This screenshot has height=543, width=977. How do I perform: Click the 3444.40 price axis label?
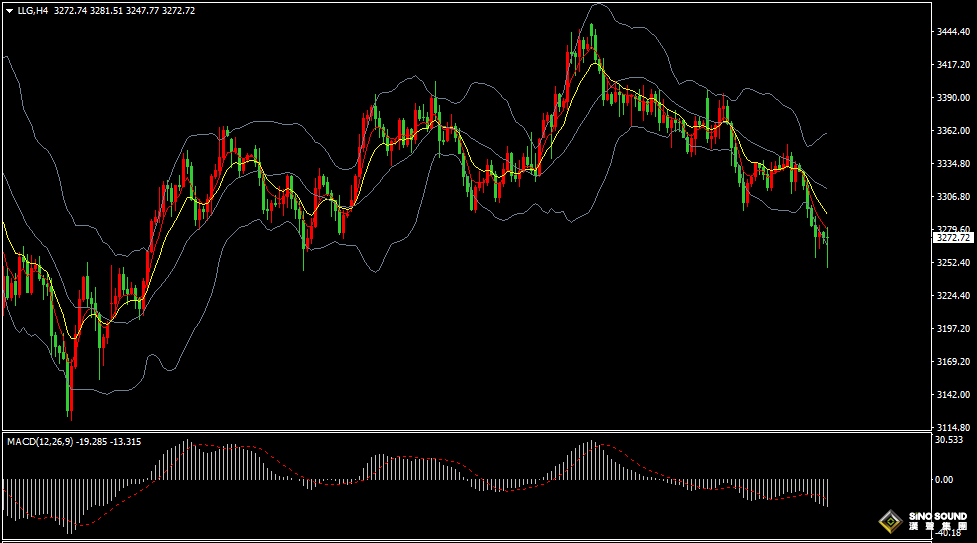(x=953, y=32)
